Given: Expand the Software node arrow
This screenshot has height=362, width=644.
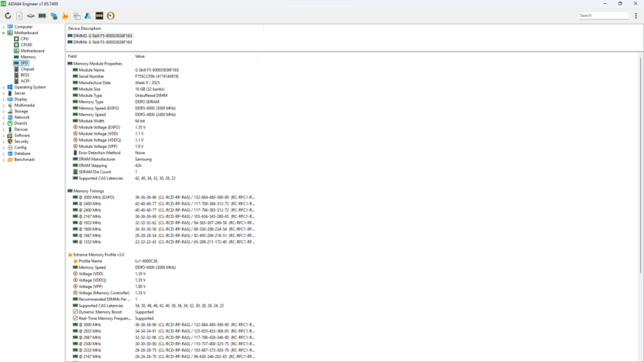Looking at the screenshot, I should 4,136.
